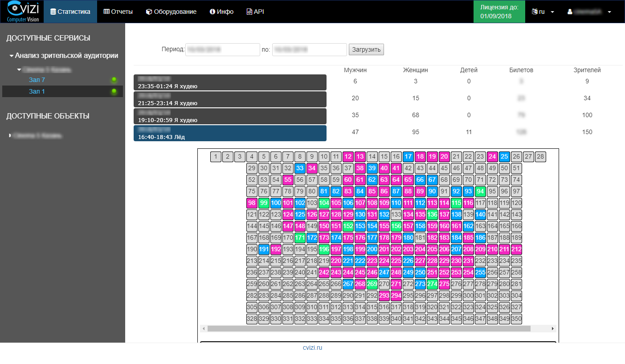625x364 pixels.
Task: Click green seat 94
Action: pos(480,191)
